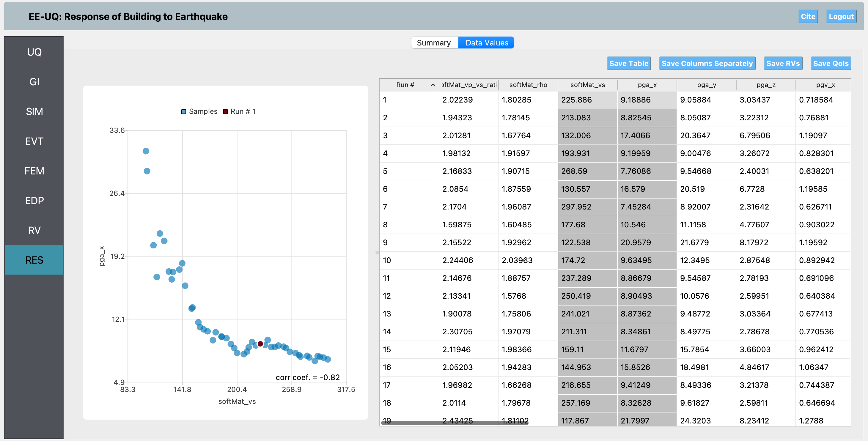This screenshot has width=868, height=441.
Task: Click the Save RVs button
Action: pyautogui.click(x=782, y=63)
